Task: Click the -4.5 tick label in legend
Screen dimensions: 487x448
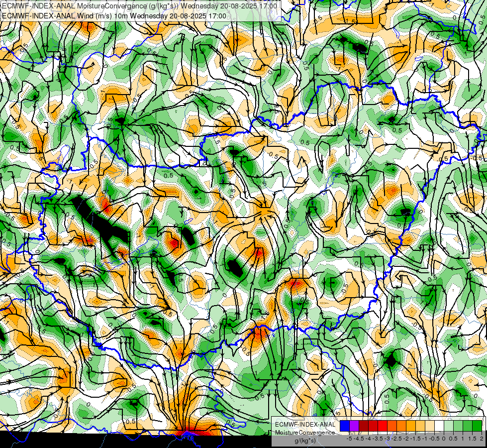Action: pos(359,439)
